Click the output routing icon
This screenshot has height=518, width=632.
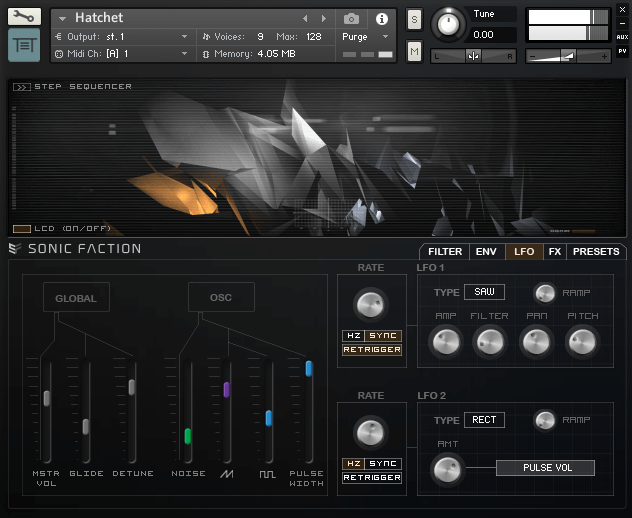pyautogui.click(x=58, y=37)
